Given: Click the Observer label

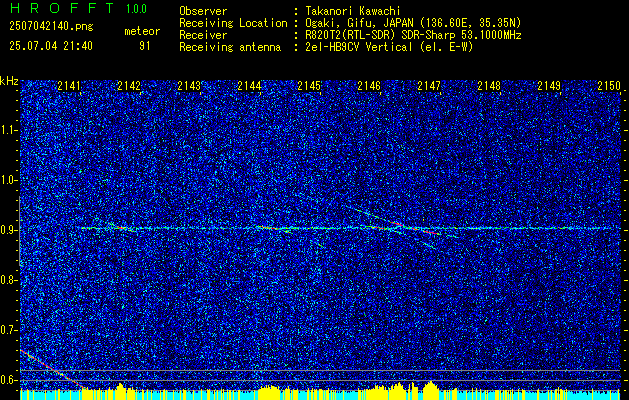Looking at the screenshot, I should point(203,11).
